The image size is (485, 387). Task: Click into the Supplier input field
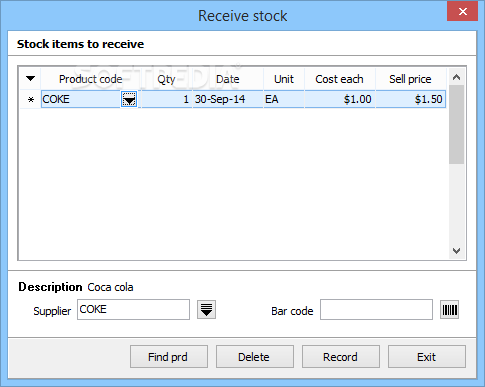click(x=133, y=310)
